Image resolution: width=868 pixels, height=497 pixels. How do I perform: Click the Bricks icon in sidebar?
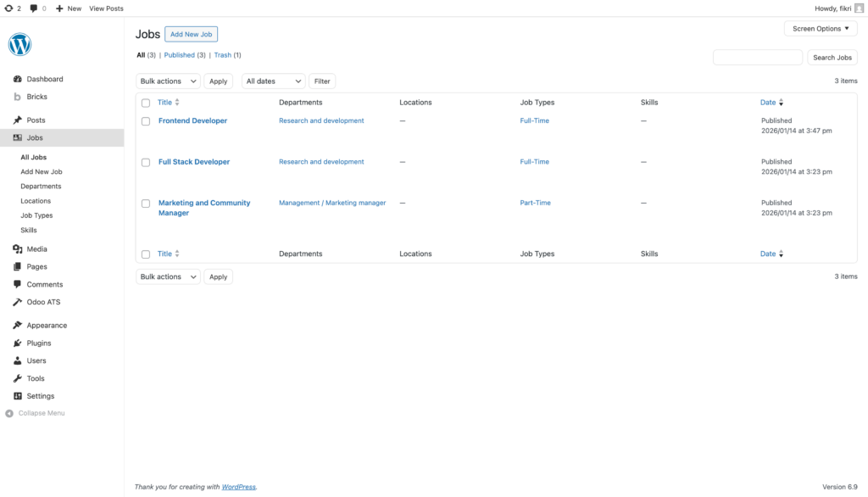pos(18,97)
